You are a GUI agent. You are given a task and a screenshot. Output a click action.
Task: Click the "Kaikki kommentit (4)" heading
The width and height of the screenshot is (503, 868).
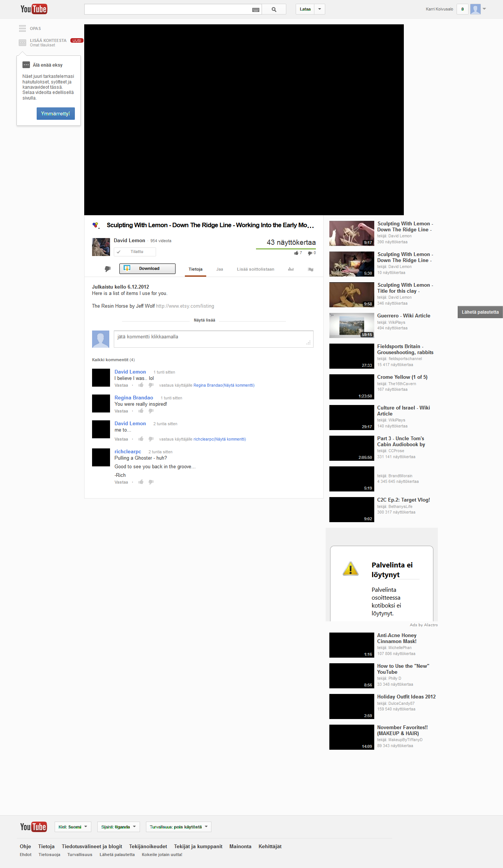click(113, 360)
